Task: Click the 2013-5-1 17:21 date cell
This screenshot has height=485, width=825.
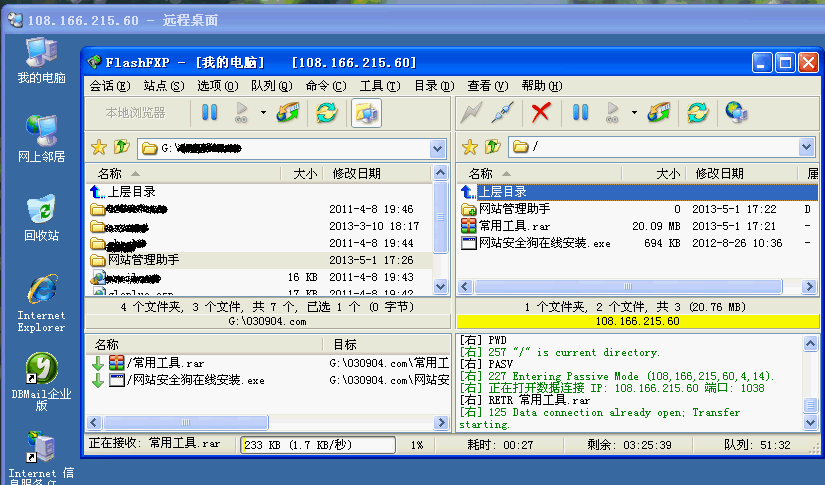Action: click(x=734, y=226)
